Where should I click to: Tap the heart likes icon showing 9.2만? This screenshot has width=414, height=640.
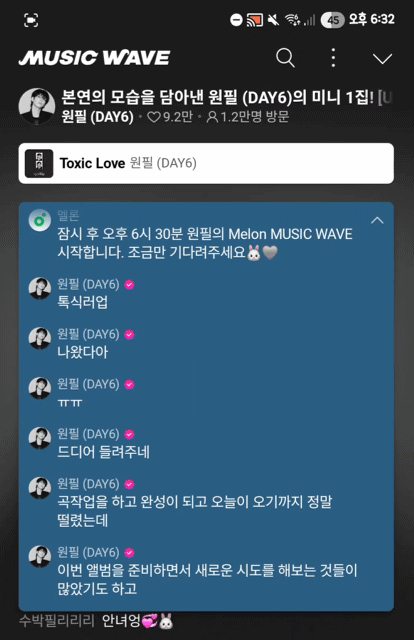[x=154, y=117]
